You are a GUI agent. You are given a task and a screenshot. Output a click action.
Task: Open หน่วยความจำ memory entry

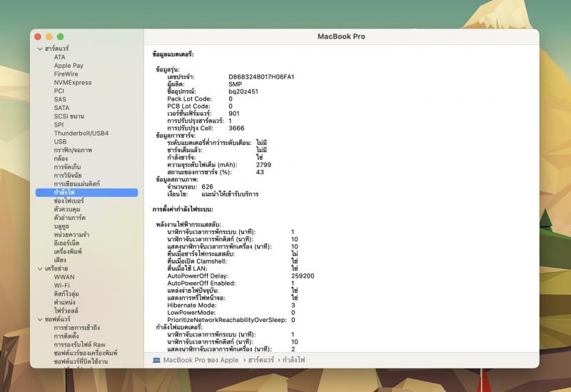[71, 235]
